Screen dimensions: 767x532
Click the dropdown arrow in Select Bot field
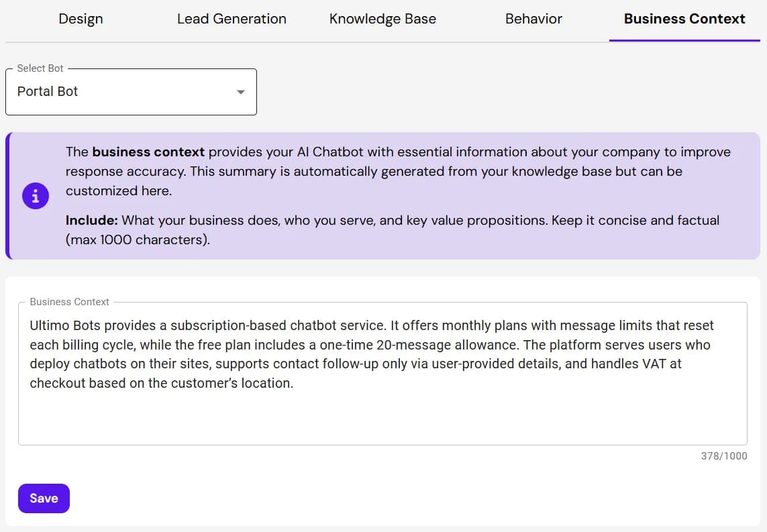click(240, 92)
